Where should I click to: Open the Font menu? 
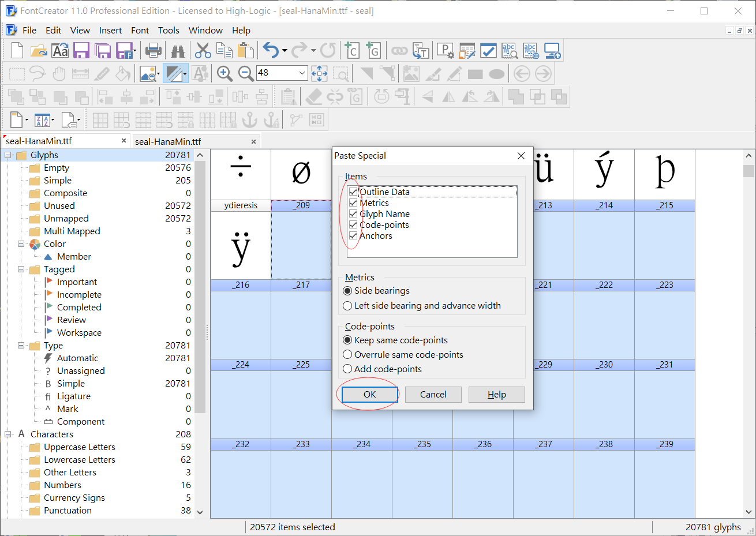pyautogui.click(x=140, y=31)
